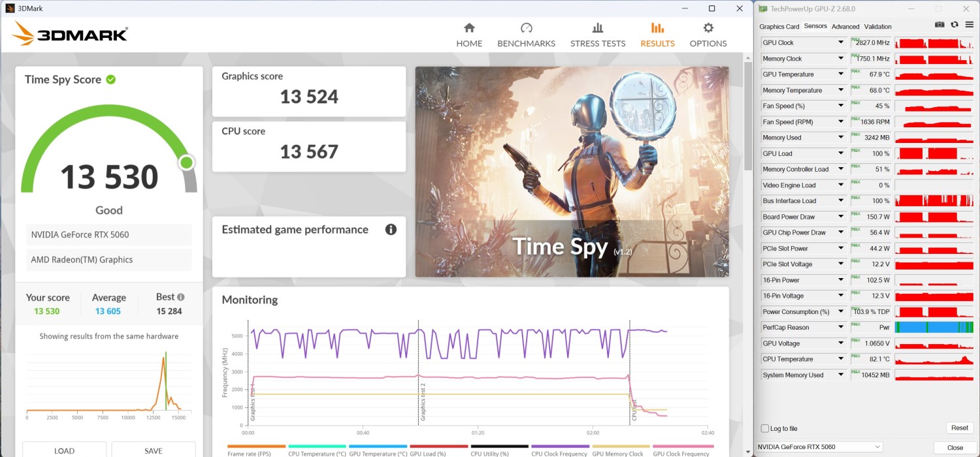Click the AMD Radeon(TM) Graphics hardware entry
This screenshot has height=457, width=980.
pyautogui.click(x=109, y=259)
